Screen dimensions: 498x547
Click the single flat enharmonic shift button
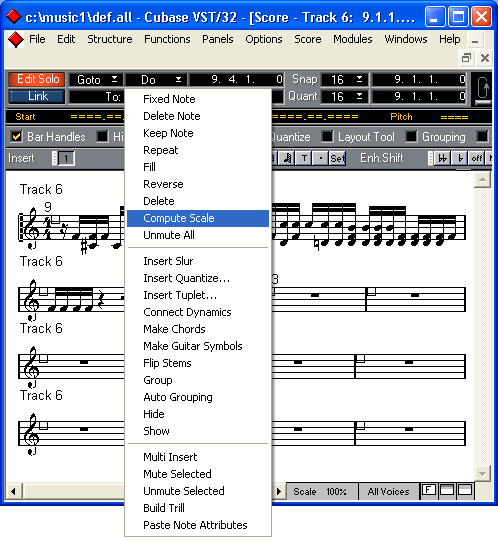tap(460, 158)
